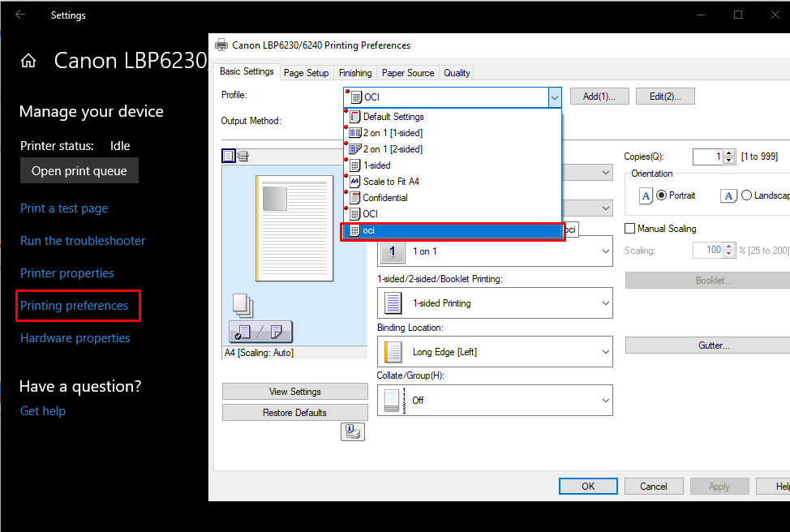790x532 pixels.
Task: Expand the page size dropdown behind profile list
Action: (606, 173)
